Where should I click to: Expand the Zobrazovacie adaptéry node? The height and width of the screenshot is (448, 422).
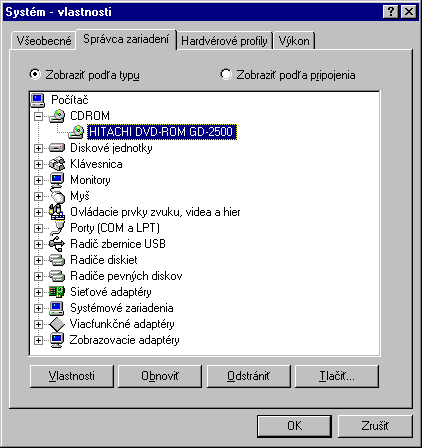pos(38,340)
